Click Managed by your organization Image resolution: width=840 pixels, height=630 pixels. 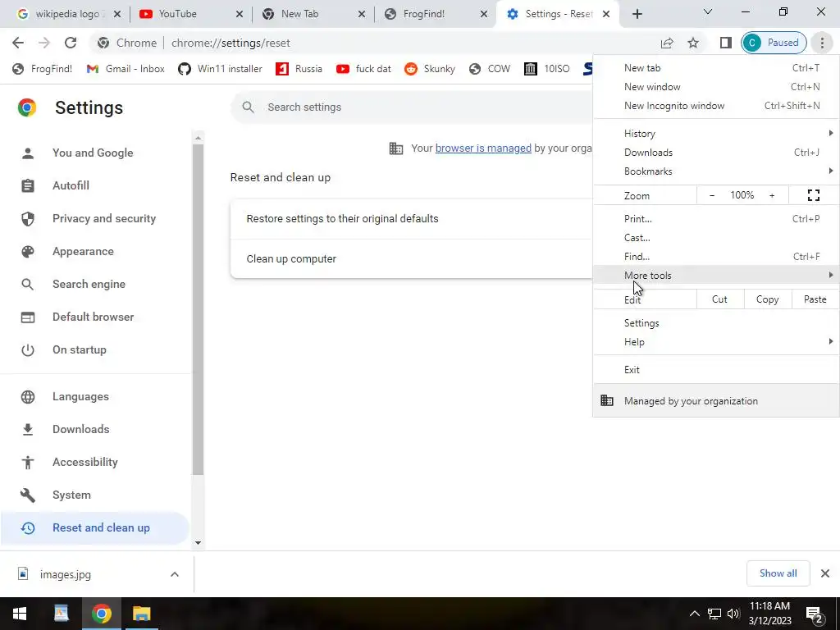(x=716, y=400)
